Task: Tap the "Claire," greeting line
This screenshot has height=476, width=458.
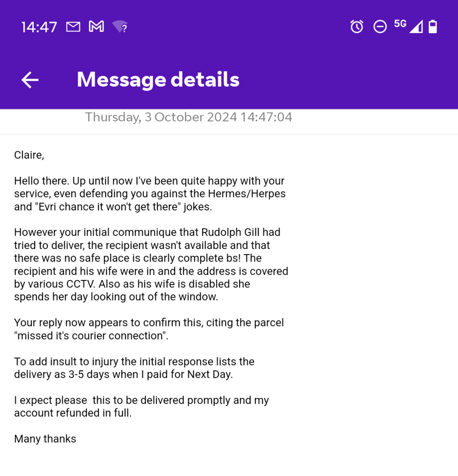Action: [29, 155]
